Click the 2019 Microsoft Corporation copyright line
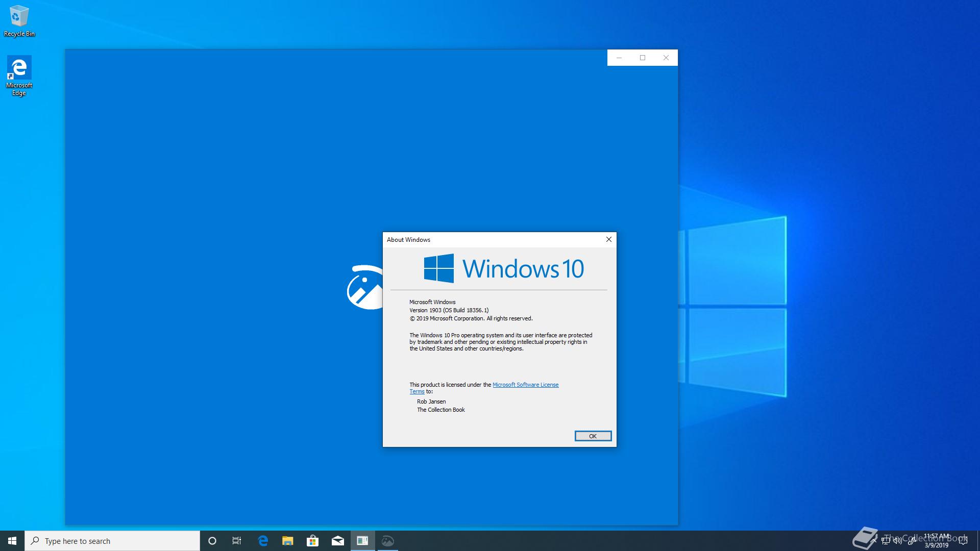The height and width of the screenshot is (551, 980). point(471,318)
